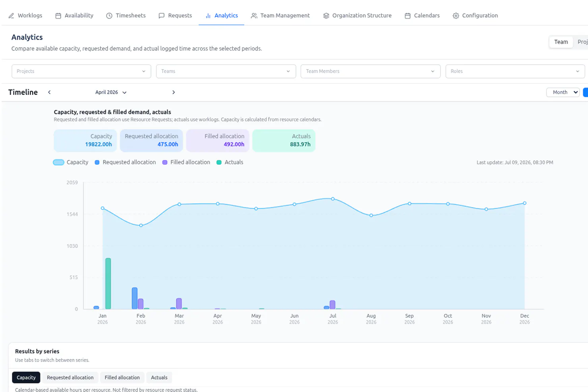The height and width of the screenshot is (392, 588).
Task: Click the Feb 2026 capacity data point
Action: pos(141,225)
